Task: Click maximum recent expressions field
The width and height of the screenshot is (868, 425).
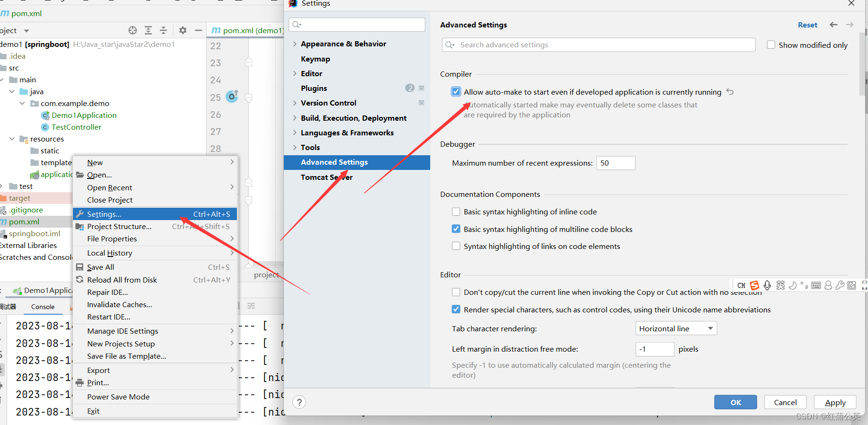Action: [615, 163]
